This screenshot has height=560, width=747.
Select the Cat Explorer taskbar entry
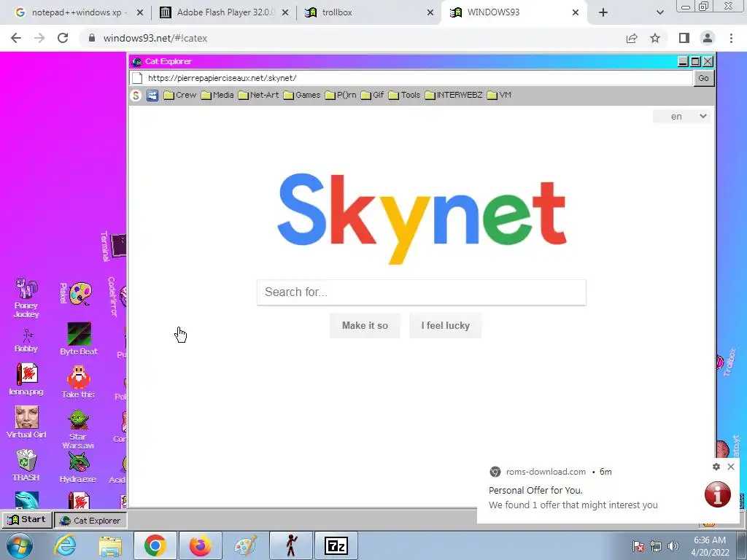(90, 521)
